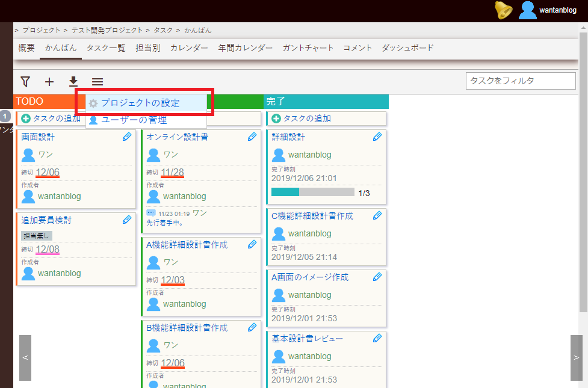Select the ガントチャート tab

pyautogui.click(x=308, y=48)
